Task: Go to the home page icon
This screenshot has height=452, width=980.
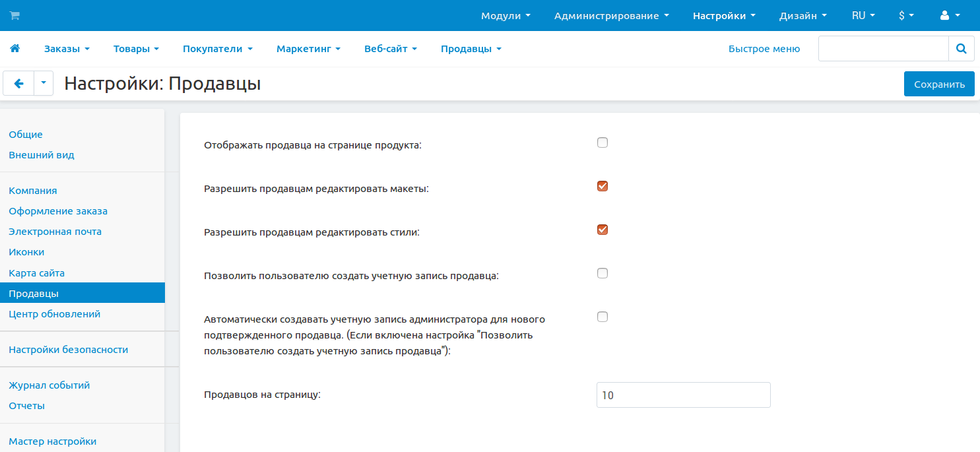Action: (x=15, y=48)
